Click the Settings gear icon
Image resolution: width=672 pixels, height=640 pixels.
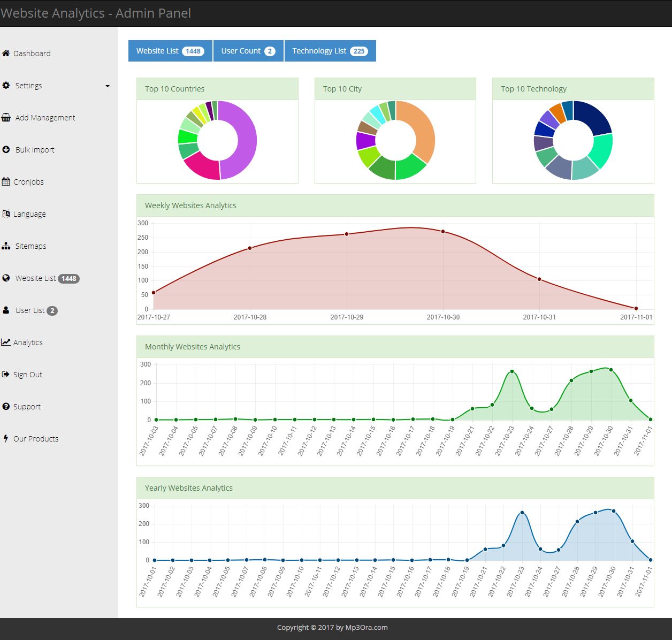click(6, 86)
